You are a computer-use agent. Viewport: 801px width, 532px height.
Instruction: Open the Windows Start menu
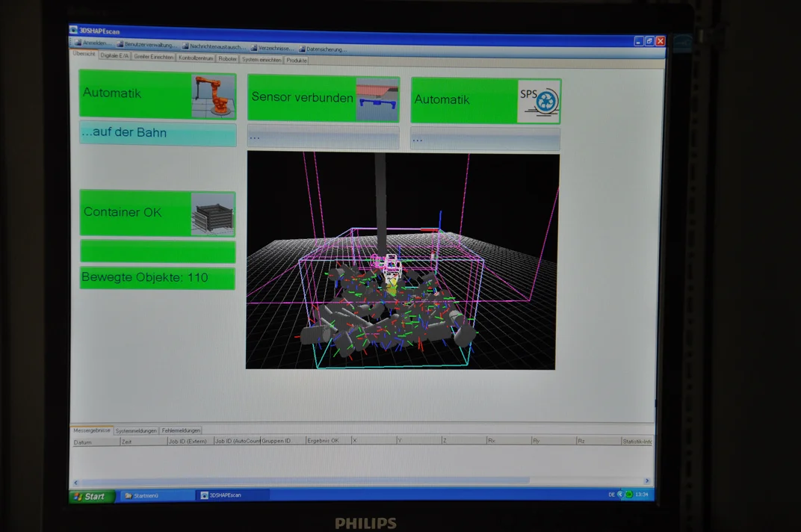click(92, 496)
